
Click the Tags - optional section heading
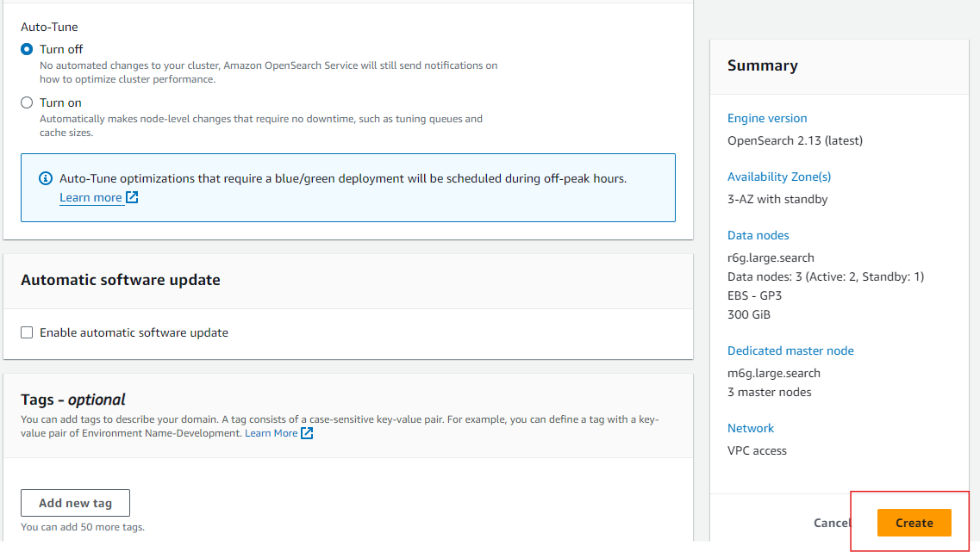[73, 400]
